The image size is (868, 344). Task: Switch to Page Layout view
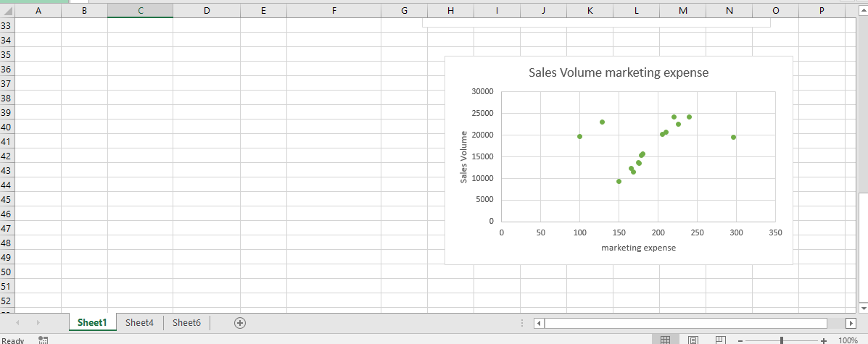693,340
